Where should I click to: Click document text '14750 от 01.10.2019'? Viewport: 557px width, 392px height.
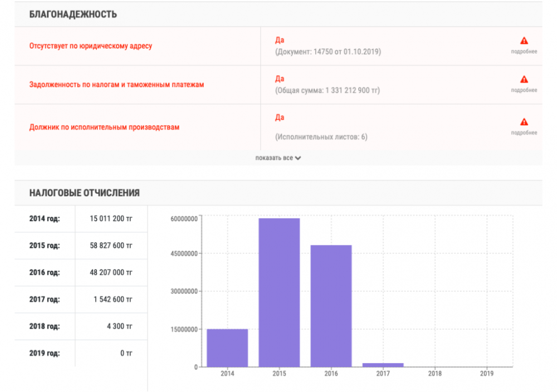pos(346,52)
